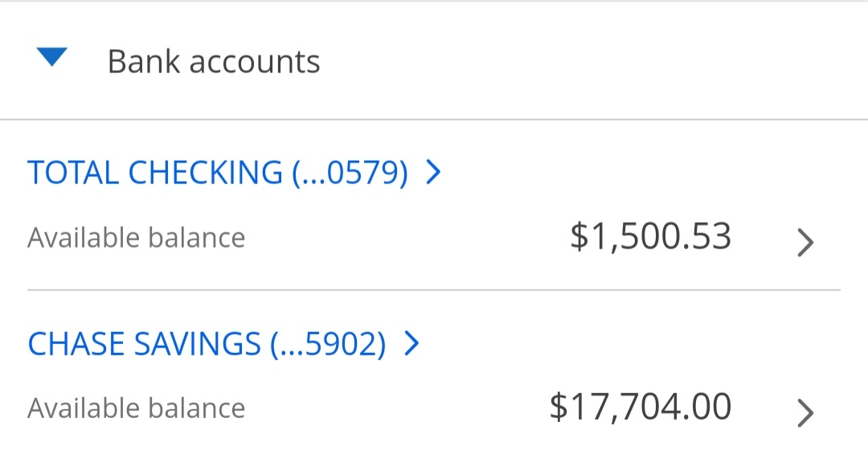Tap blue chevron beside TOTAL CHECKING
The width and height of the screenshot is (868, 459).
pyautogui.click(x=434, y=172)
